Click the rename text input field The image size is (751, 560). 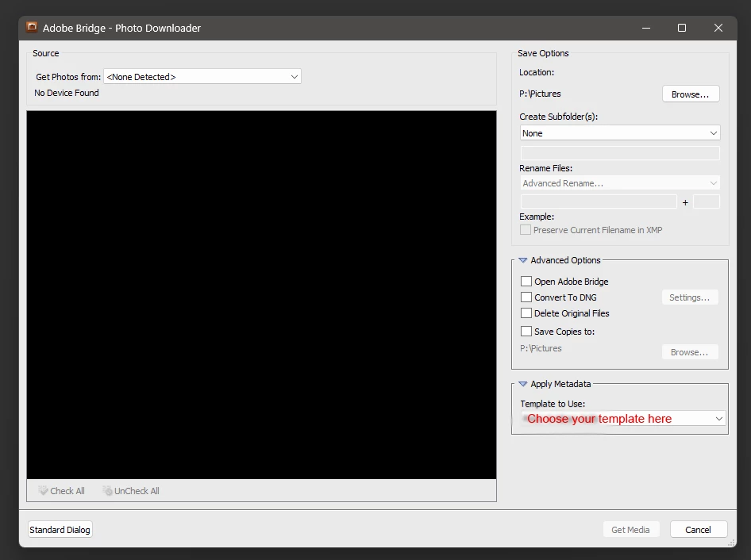(599, 202)
